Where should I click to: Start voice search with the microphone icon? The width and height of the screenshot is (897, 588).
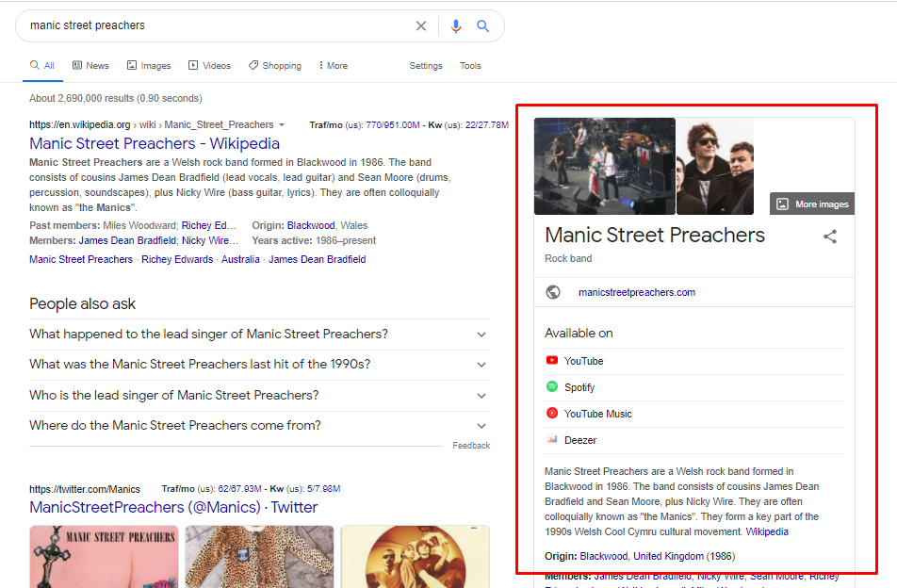pos(455,26)
